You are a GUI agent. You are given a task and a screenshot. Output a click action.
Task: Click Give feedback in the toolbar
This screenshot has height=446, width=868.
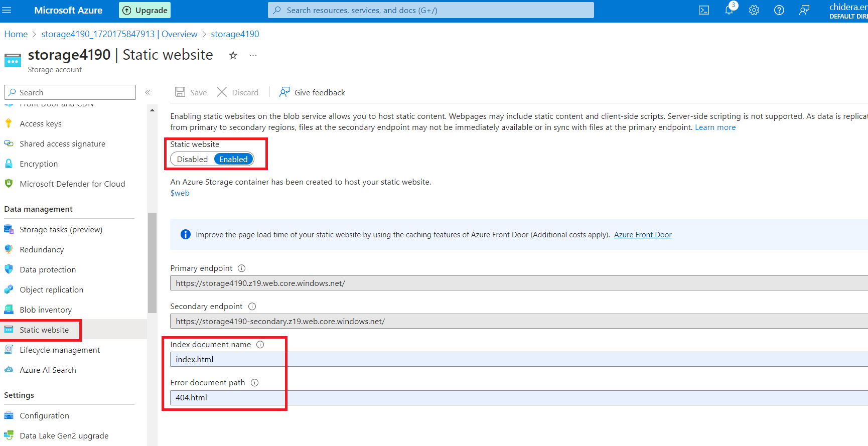pos(312,92)
